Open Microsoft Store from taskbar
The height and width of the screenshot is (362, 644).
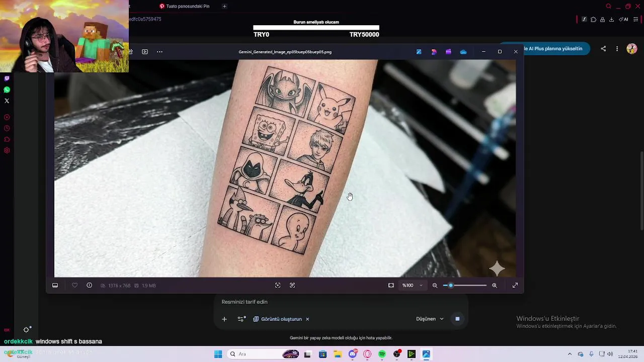(323, 354)
